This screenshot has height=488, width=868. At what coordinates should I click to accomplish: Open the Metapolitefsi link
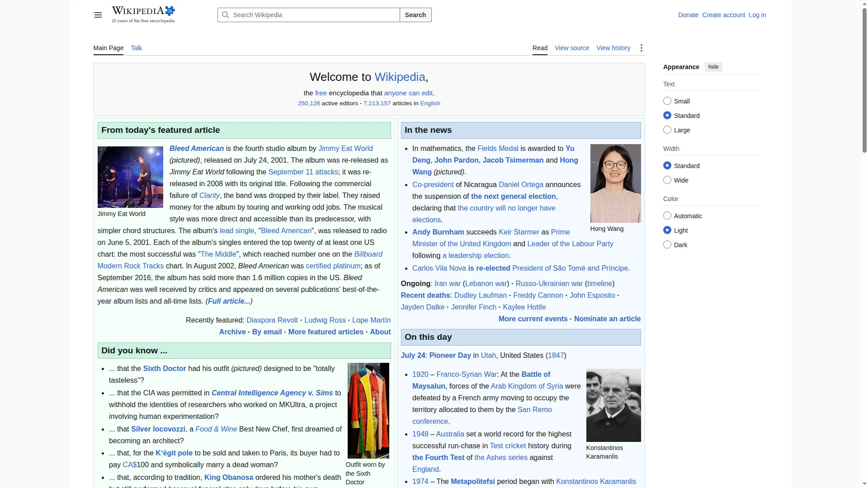pos(473,481)
